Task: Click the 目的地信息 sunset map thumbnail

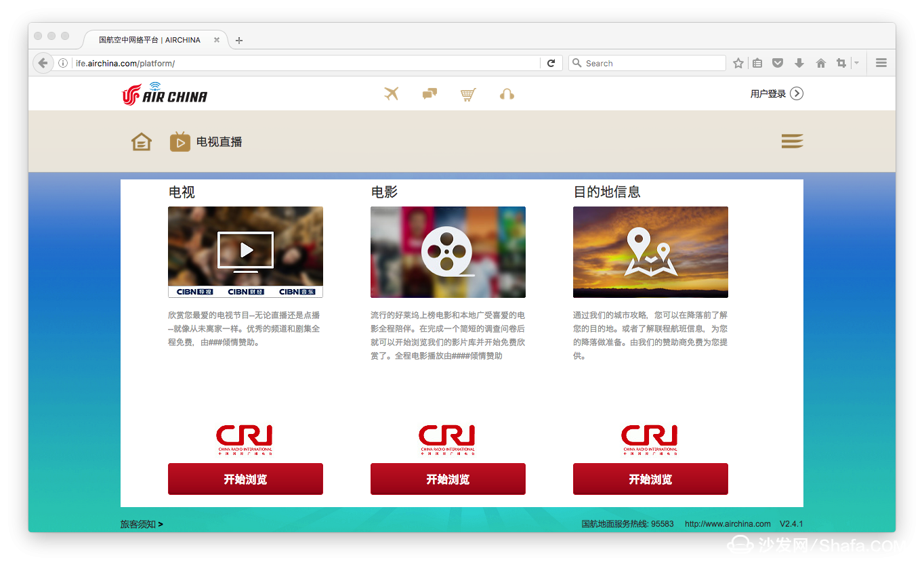Action: (650, 252)
